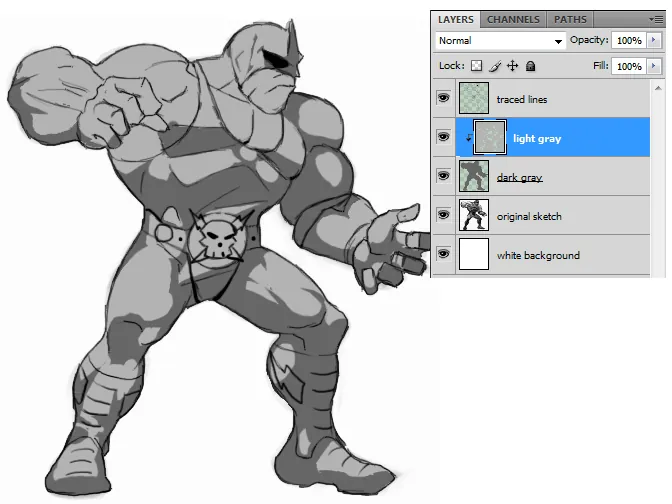672x504 pixels.
Task: Open the Opacity slider arrow
Action: pyautogui.click(x=654, y=40)
